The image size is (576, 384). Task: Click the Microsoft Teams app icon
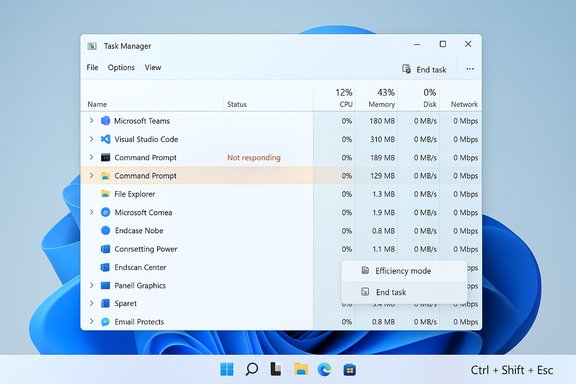point(105,121)
